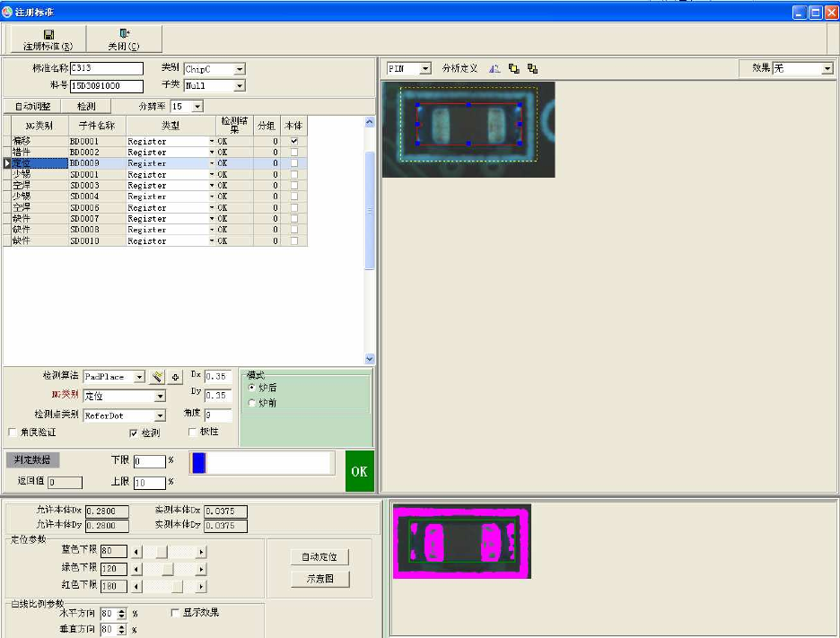
Task: Open the 检测算法 PadPlace dropdown
Action: (139, 377)
